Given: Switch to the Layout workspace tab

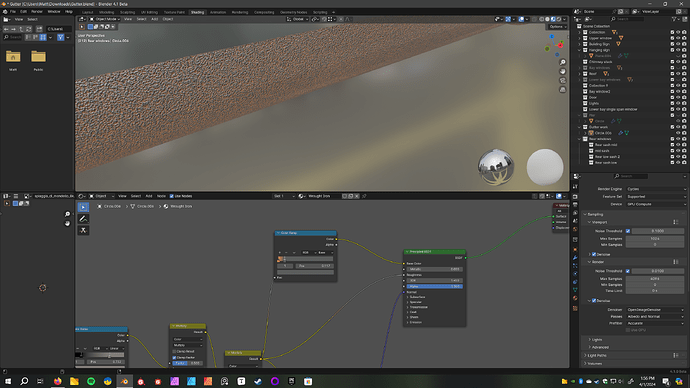Looking at the screenshot, I should (x=88, y=12).
